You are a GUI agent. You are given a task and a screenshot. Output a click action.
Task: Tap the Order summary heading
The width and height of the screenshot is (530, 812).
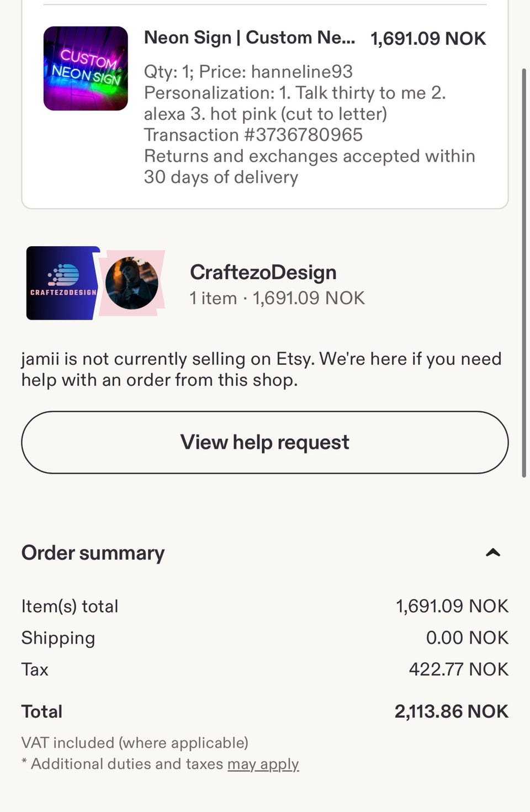(93, 553)
